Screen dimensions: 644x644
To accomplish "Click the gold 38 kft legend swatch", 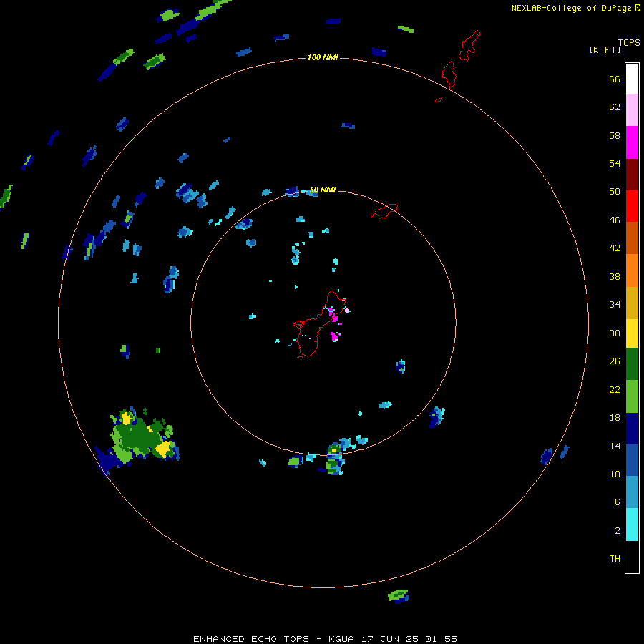I will (632, 303).
